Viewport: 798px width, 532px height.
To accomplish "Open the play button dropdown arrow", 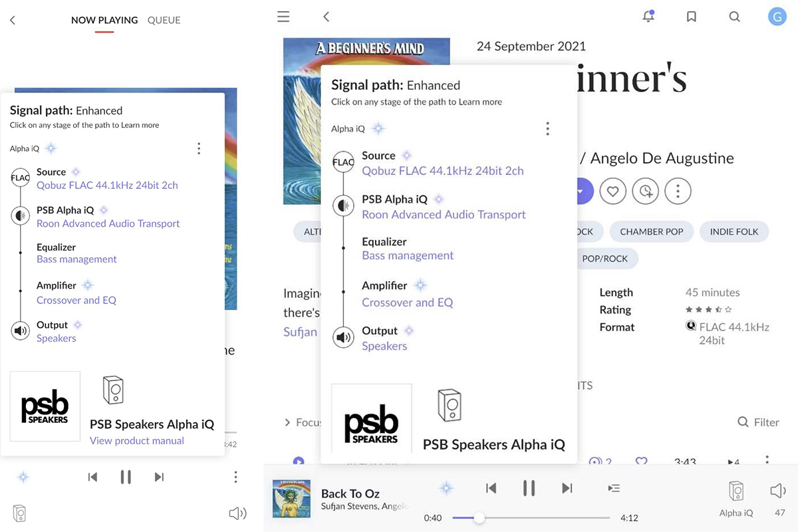I will (x=581, y=192).
